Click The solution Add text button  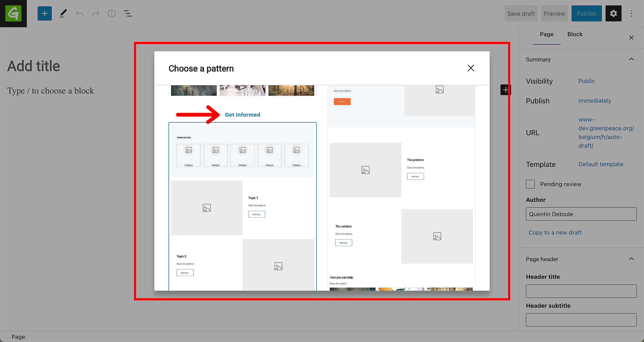[x=344, y=243]
